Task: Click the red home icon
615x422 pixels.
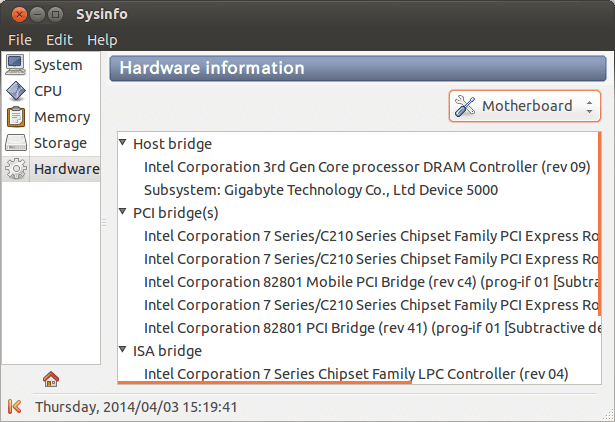Action: tap(51, 378)
